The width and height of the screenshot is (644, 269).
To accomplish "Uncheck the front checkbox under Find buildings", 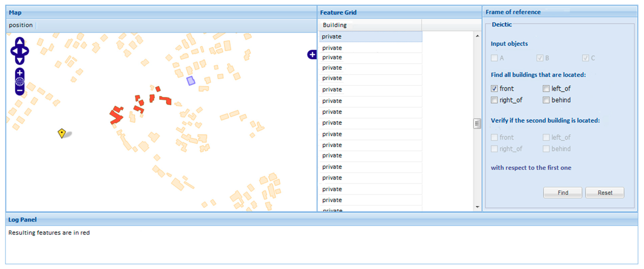I will (494, 88).
